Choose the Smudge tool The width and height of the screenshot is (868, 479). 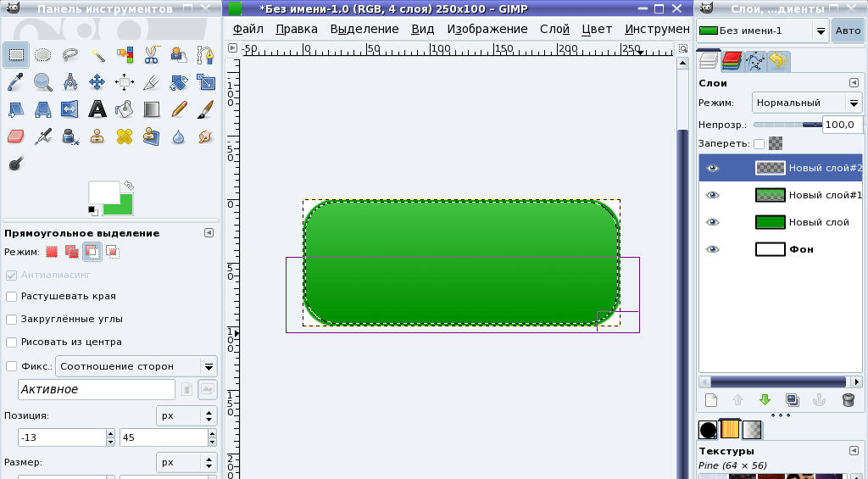click(205, 136)
